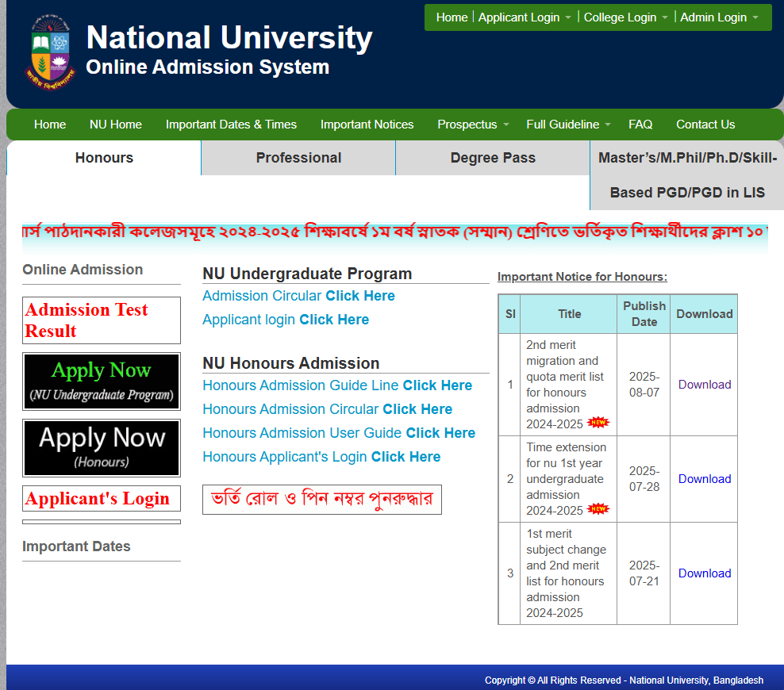Click Online Admission sidebar heading
This screenshot has height=690, width=784.
pyautogui.click(x=83, y=270)
